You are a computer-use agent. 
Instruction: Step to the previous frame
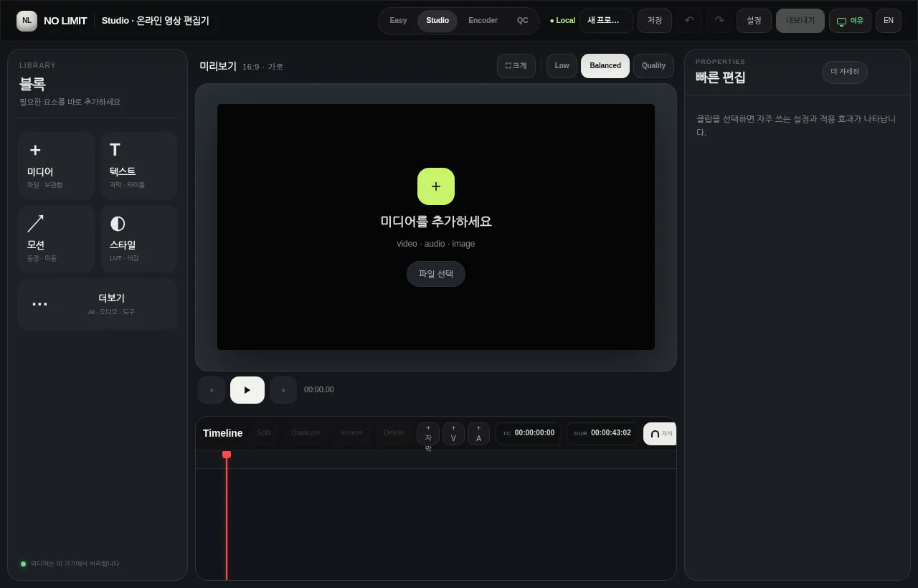(x=212, y=390)
